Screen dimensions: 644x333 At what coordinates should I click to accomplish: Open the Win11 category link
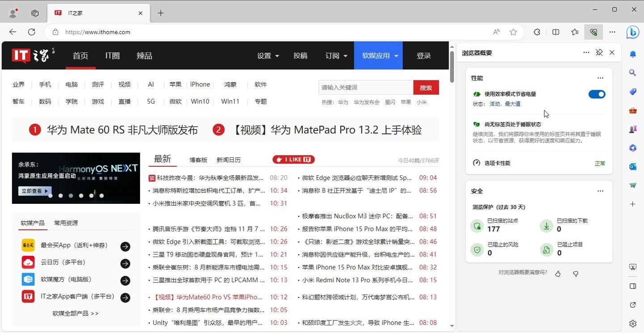pos(230,101)
